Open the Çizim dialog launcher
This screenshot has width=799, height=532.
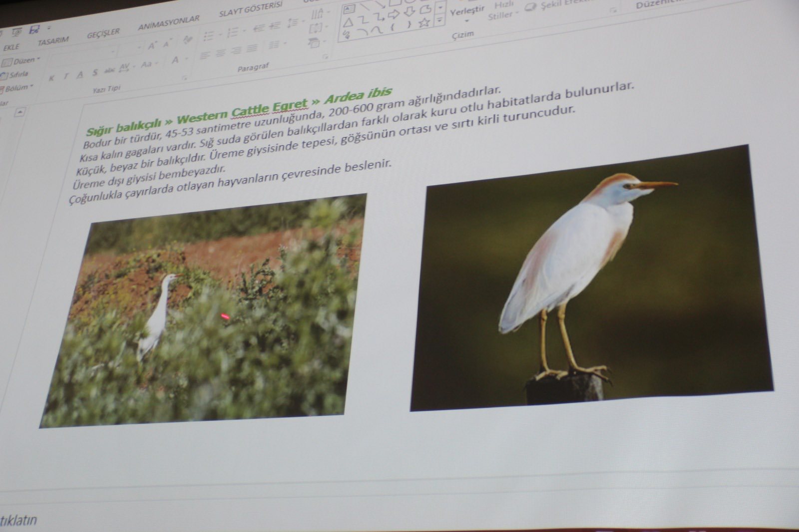[613, 9]
